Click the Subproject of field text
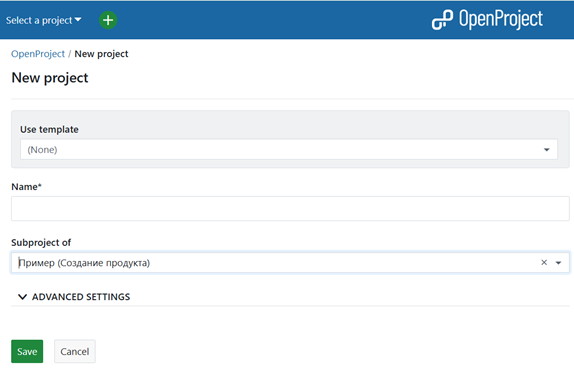574x384 pixels. [x=84, y=263]
